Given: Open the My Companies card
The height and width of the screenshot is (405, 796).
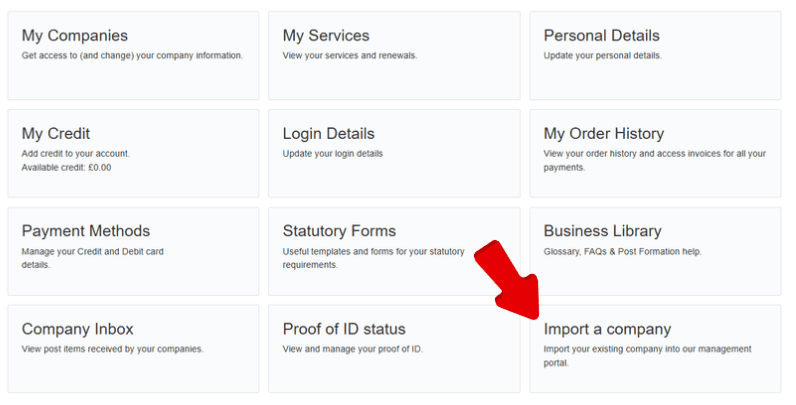Looking at the screenshot, I should click(133, 56).
